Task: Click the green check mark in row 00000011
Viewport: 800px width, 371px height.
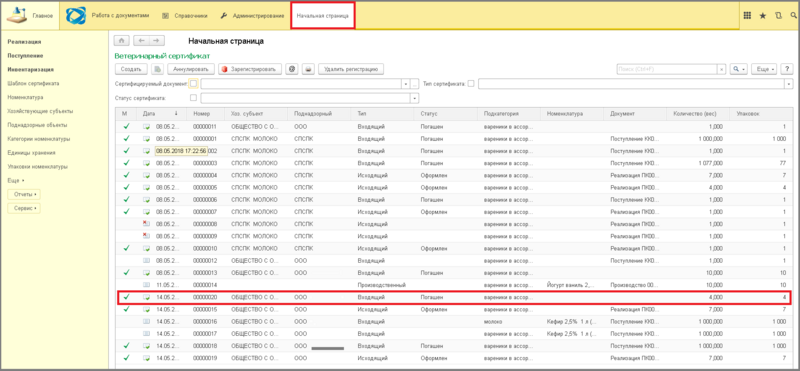Action: 127,126
